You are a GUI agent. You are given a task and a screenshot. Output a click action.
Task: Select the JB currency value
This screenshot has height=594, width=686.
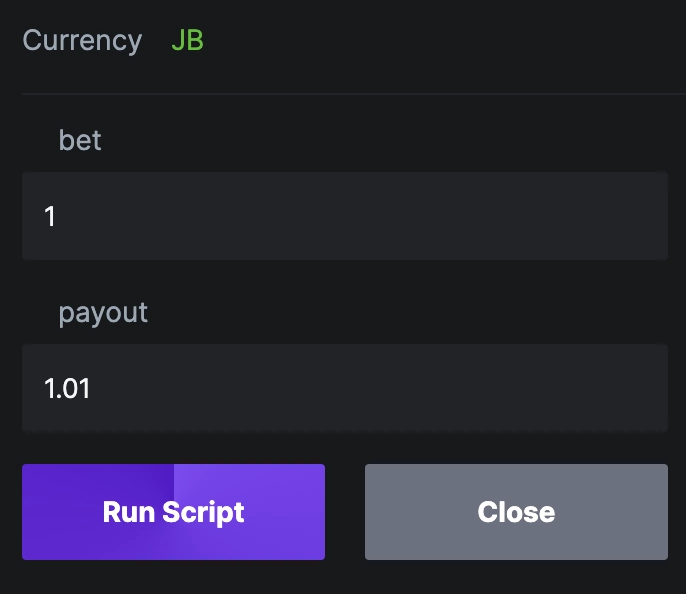pos(187,41)
